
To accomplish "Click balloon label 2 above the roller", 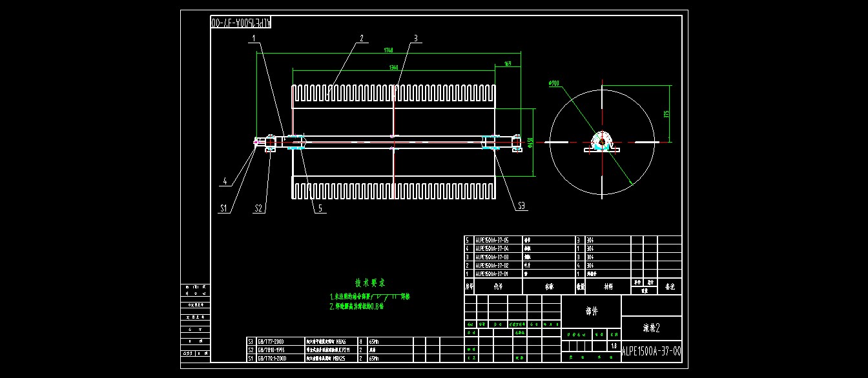I will [x=362, y=38].
